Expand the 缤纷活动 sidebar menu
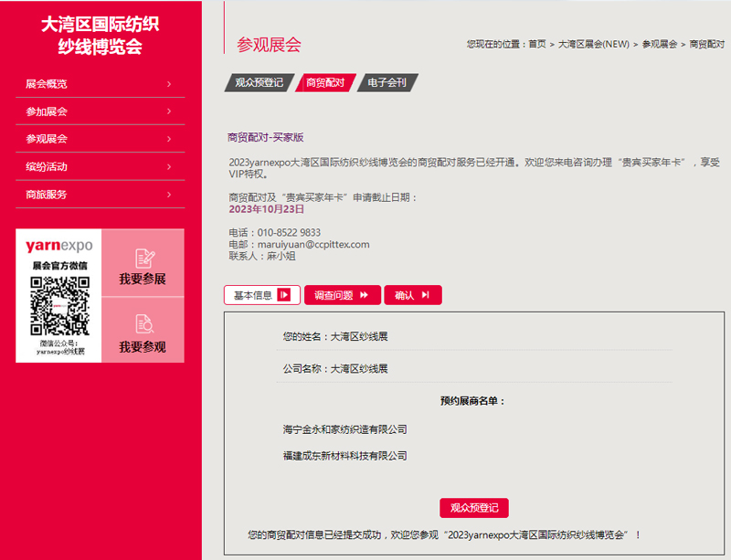This screenshot has width=731, height=560. (x=101, y=167)
